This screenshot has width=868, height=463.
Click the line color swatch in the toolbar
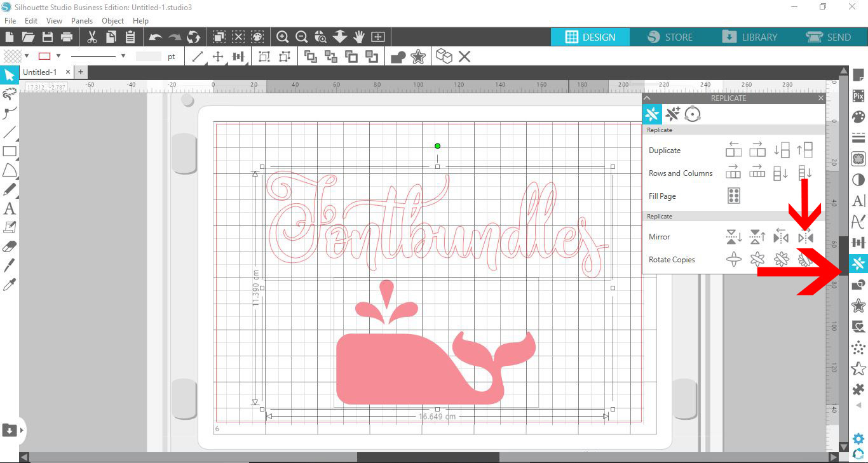pyautogui.click(x=44, y=57)
